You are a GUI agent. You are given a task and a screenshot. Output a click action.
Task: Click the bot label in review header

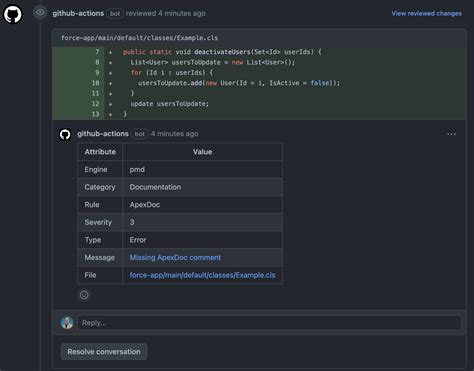(115, 14)
